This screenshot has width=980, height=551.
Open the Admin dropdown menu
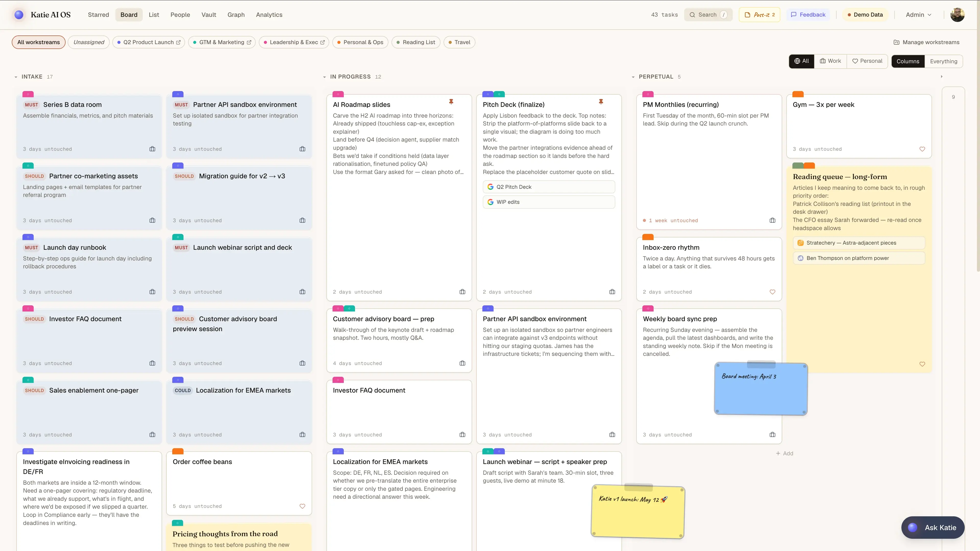point(918,15)
